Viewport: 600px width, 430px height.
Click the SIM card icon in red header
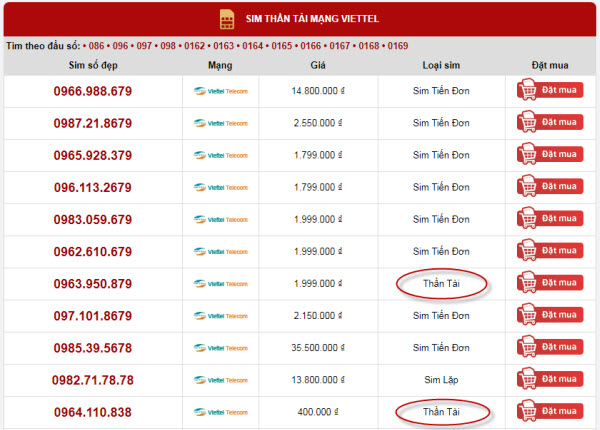(227, 19)
